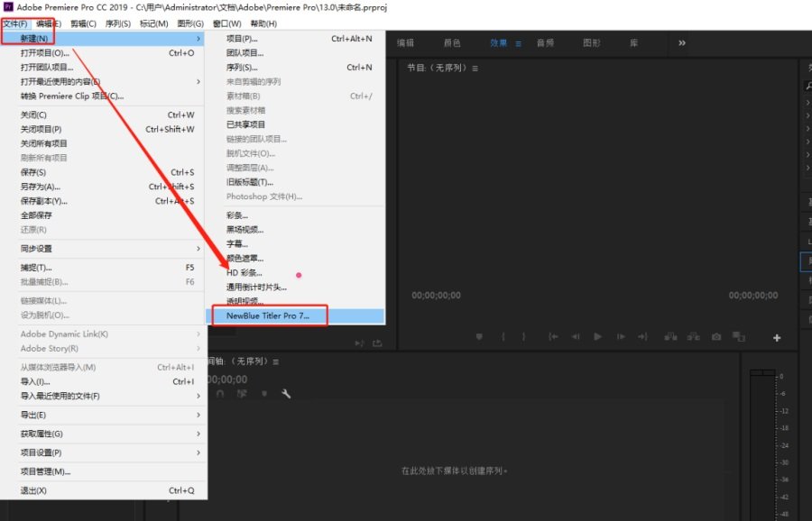
Task: Switch to the 库 workspace tab
Action: [634, 43]
